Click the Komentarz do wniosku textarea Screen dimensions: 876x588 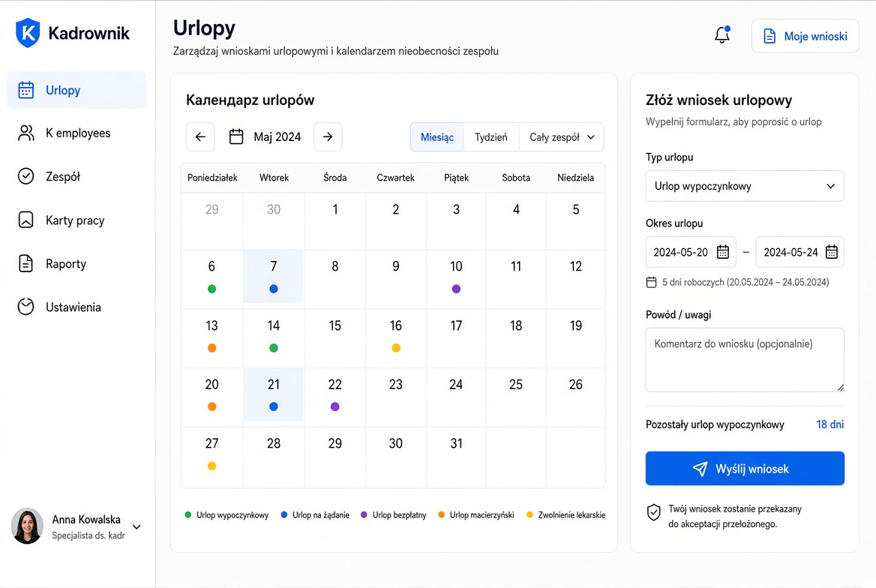745,360
